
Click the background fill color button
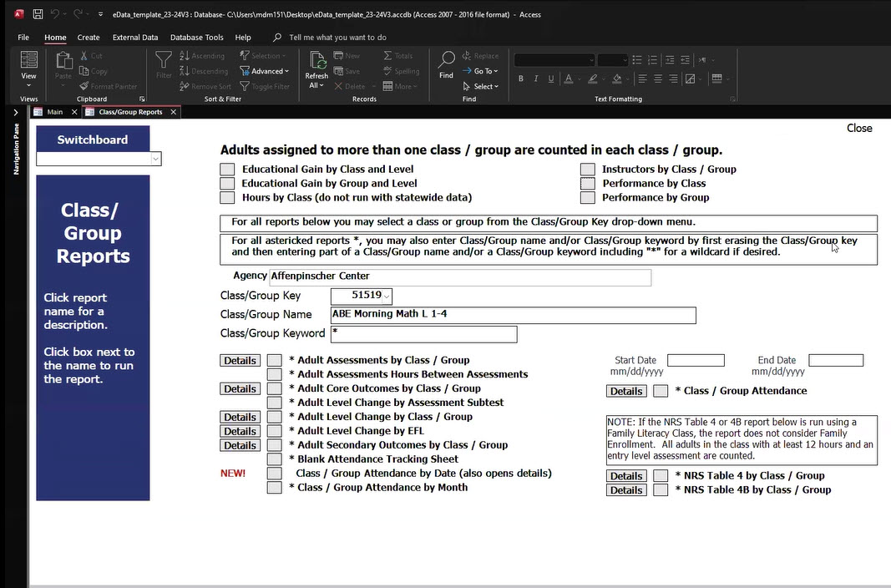[x=617, y=79]
